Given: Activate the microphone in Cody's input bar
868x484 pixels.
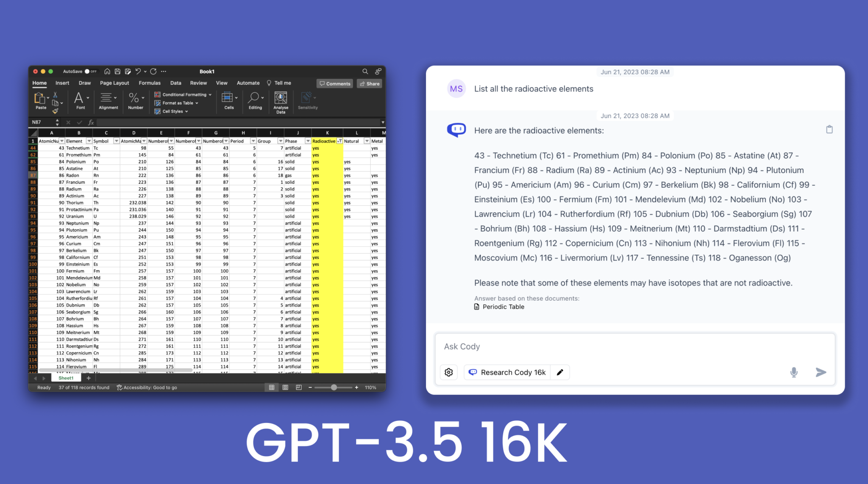Looking at the screenshot, I should tap(794, 372).
